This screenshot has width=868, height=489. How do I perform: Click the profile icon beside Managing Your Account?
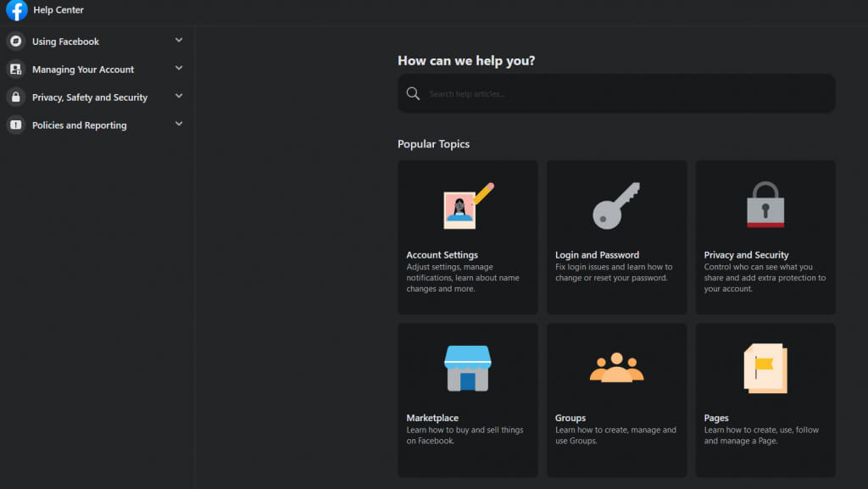tap(15, 69)
